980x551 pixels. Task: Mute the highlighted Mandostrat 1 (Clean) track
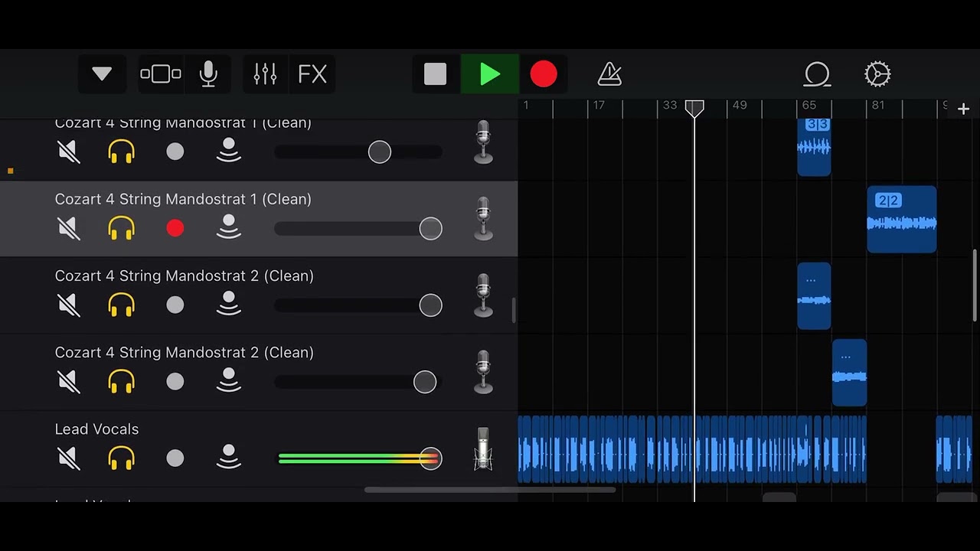point(69,228)
